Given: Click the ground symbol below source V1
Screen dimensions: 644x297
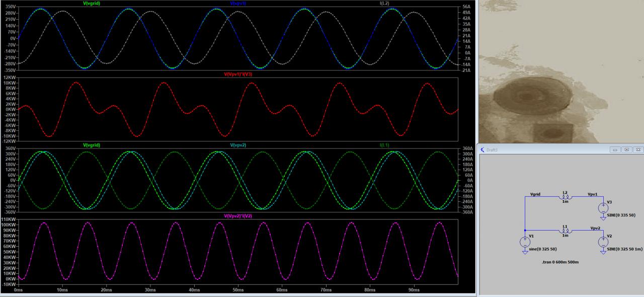Looking at the screenshot, I should (x=525, y=252).
